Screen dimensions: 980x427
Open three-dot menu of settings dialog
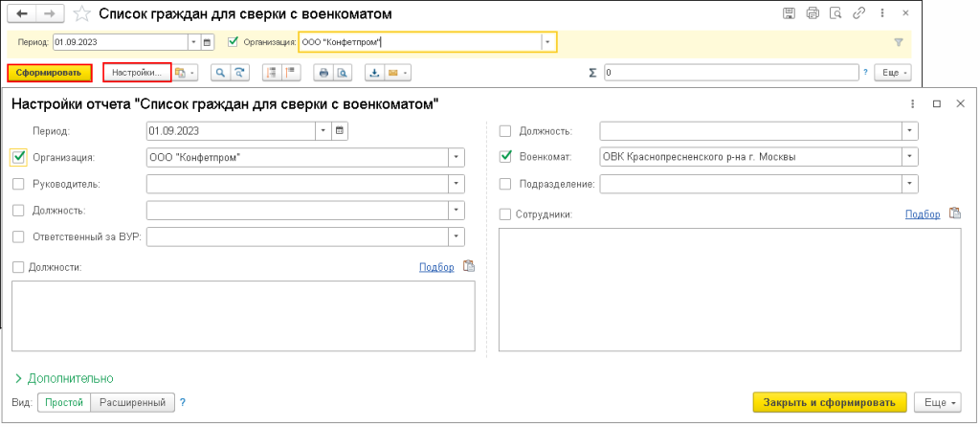click(x=912, y=103)
